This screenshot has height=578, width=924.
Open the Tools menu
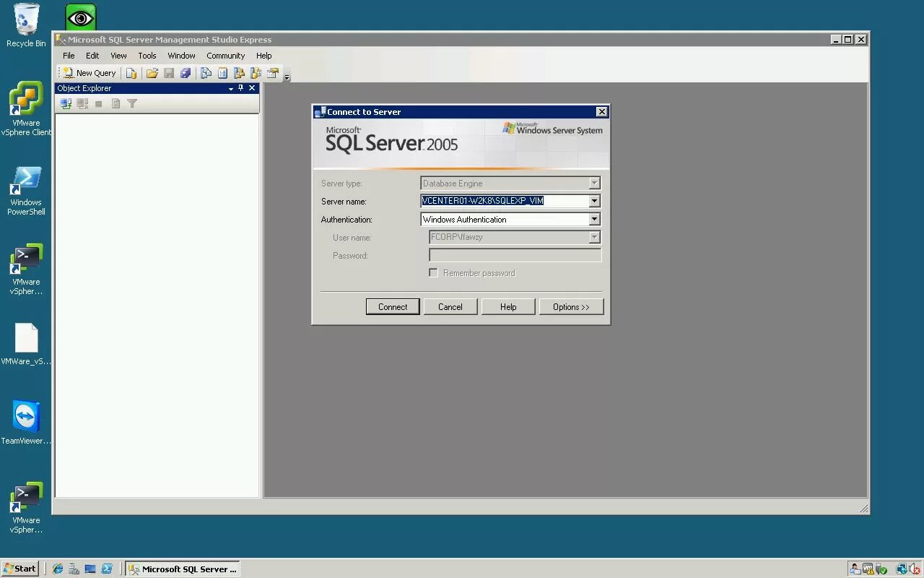coord(147,56)
